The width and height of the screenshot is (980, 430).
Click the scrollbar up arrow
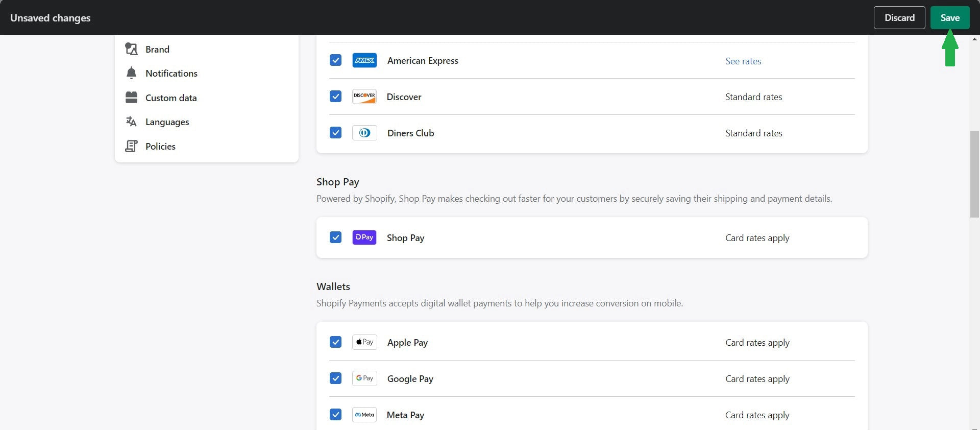tap(974, 39)
